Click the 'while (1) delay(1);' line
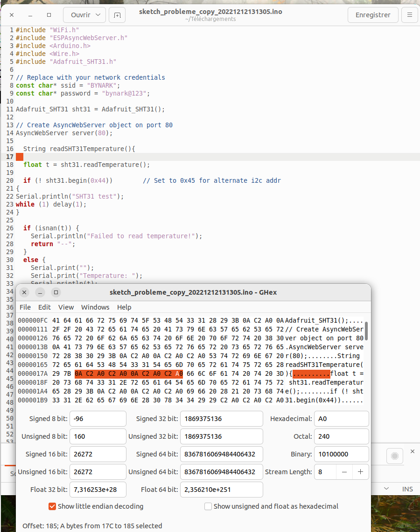This screenshot has width=420, height=532. 51,204
